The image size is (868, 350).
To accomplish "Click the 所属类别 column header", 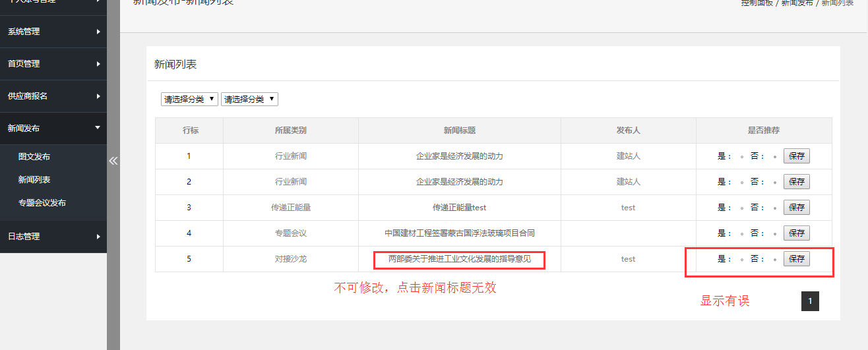I will pos(291,131).
